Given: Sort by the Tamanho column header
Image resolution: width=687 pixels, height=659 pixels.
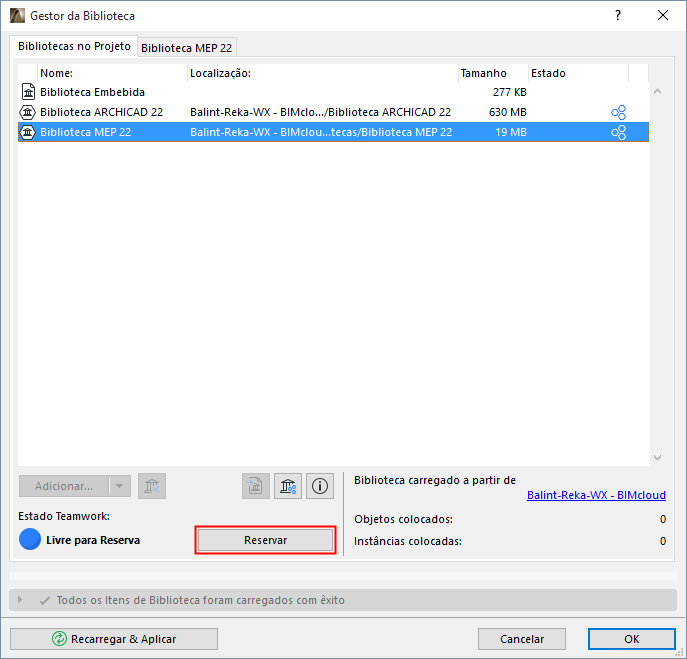Looking at the screenshot, I should pyautogui.click(x=493, y=73).
